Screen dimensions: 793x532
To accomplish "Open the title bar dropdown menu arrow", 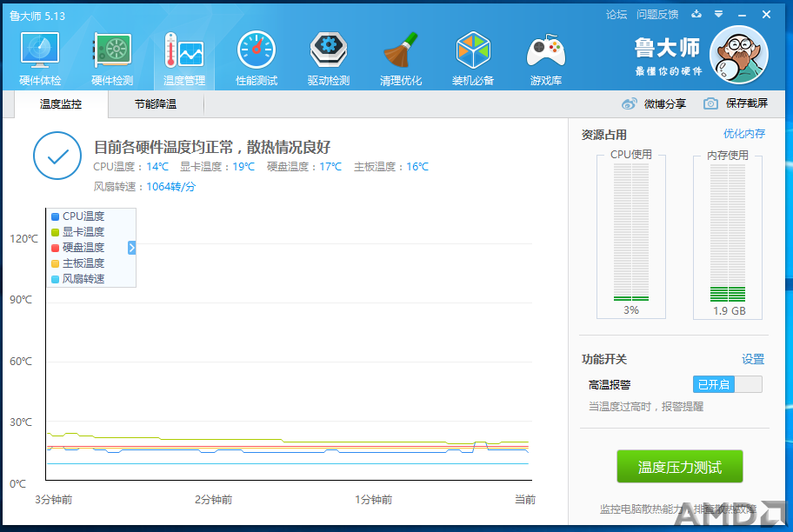I will (x=718, y=14).
